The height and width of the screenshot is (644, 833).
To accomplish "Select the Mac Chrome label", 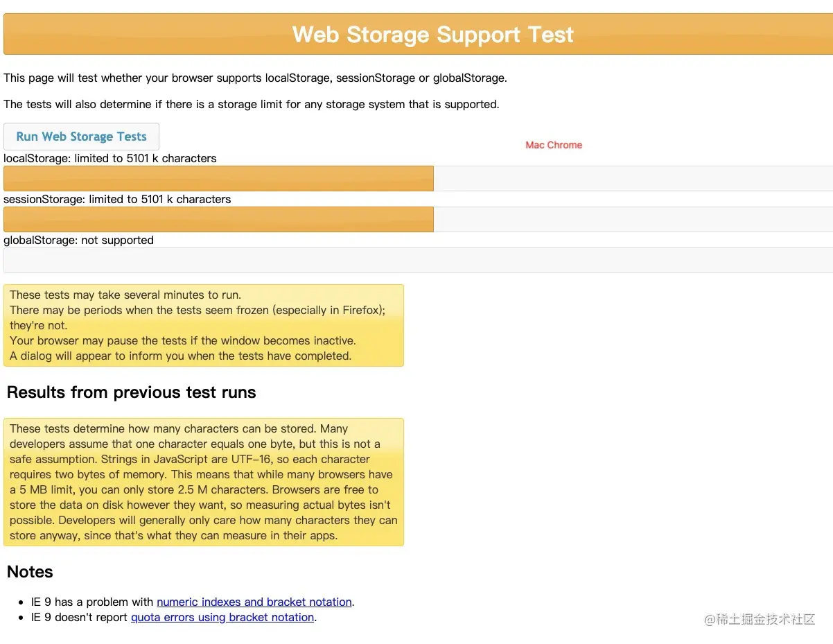I will (553, 145).
